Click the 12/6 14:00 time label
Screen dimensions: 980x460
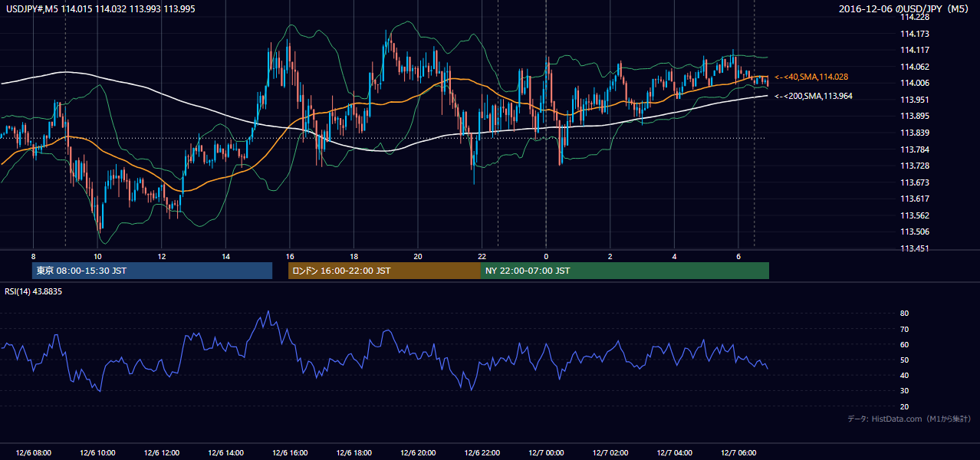(225, 453)
